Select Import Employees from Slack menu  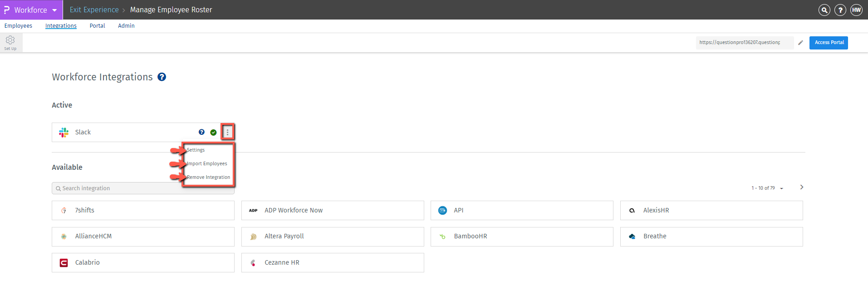[x=207, y=163]
